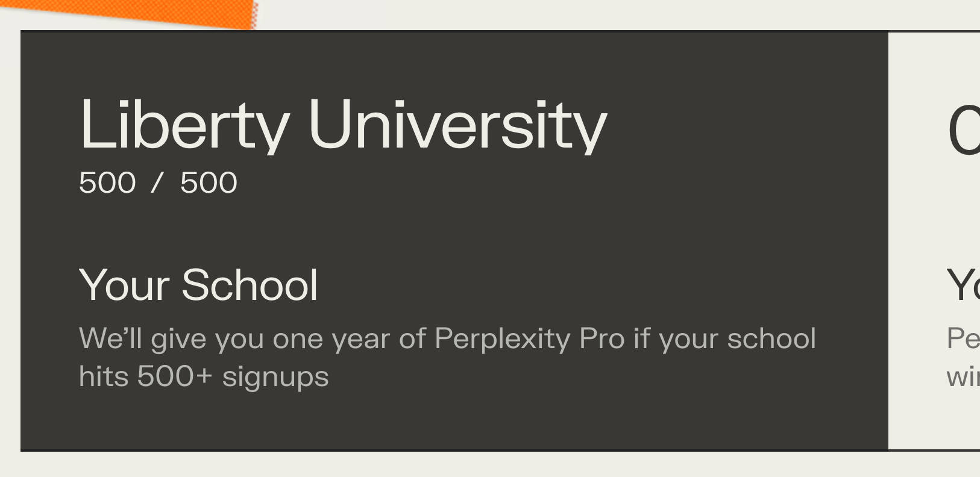The height and width of the screenshot is (477, 980).
Task: Open the partially visible light card
Action: (934, 241)
